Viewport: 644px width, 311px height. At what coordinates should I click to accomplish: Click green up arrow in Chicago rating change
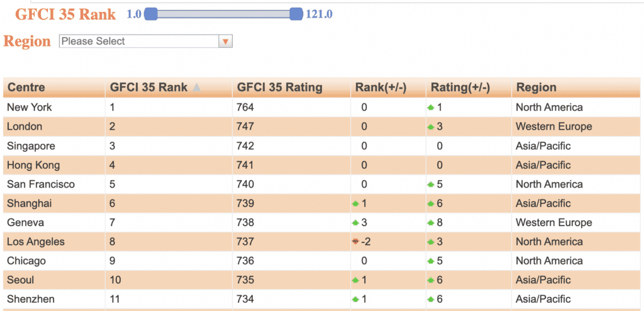click(x=430, y=261)
